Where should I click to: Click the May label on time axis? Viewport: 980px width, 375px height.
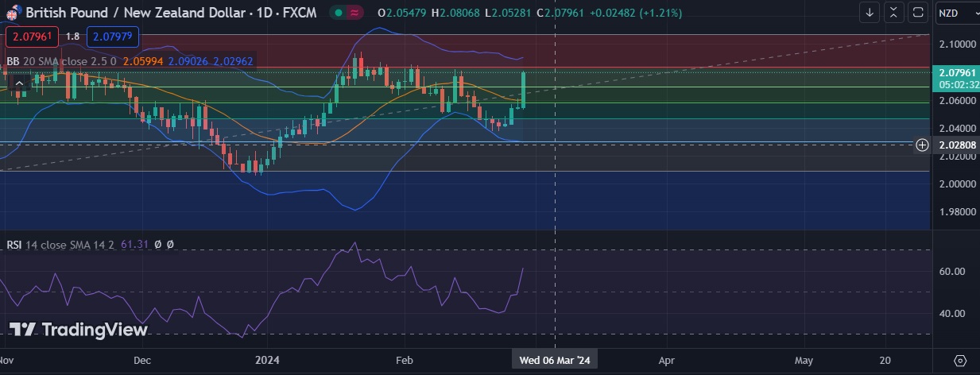click(x=804, y=360)
